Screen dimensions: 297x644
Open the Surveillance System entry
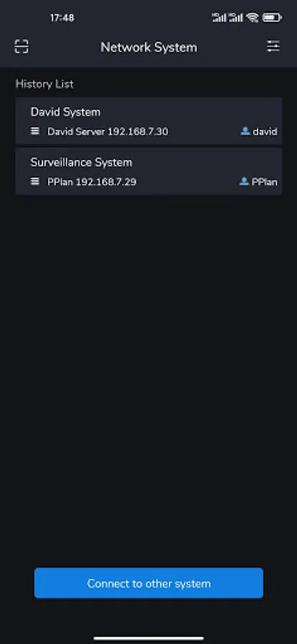[149, 171]
